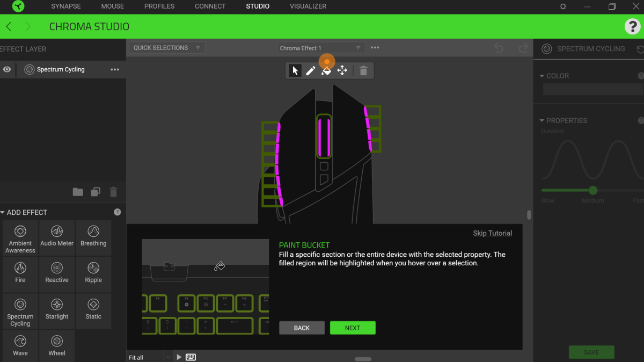
Task: Add a Fire effect layer
Action: click(x=20, y=274)
